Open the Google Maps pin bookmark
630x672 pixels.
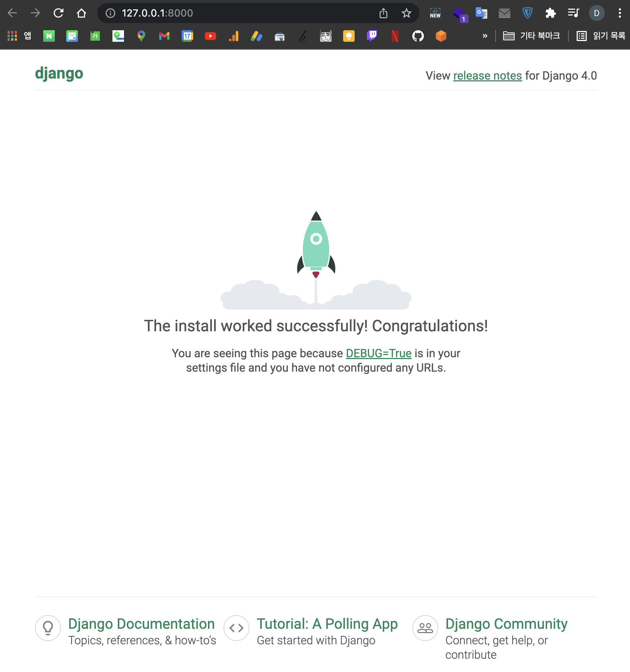pyautogui.click(x=141, y=36)
